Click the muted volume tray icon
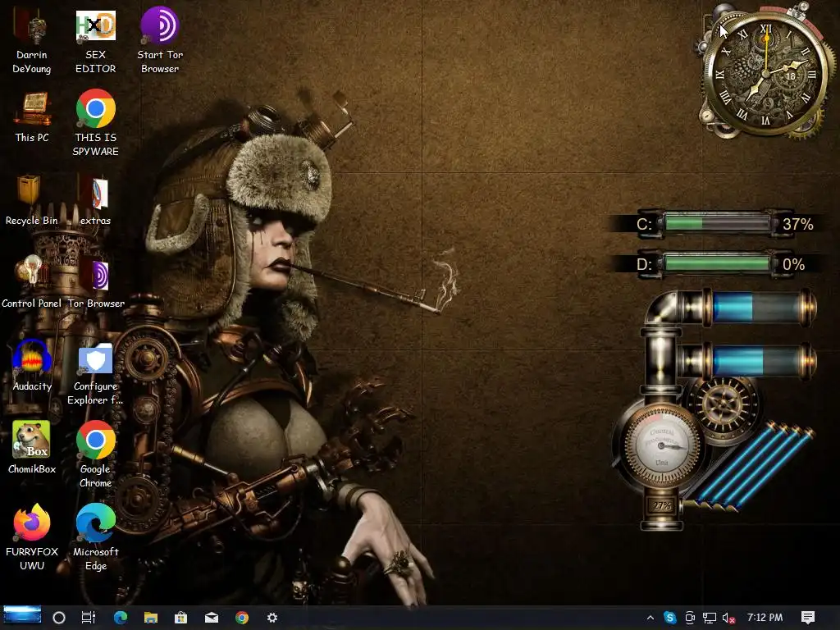This screenshot has height=630, width=840. [728, 619]
